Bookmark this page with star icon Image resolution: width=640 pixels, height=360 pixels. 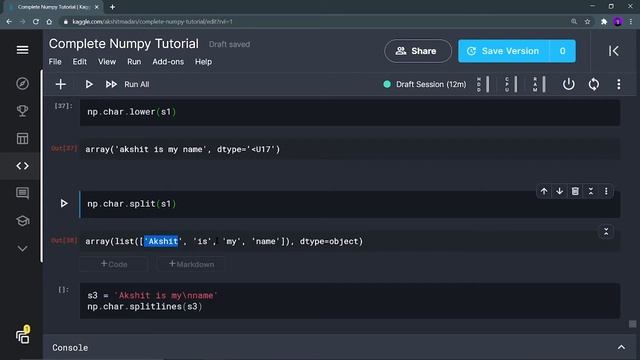[x=587, y=22]
